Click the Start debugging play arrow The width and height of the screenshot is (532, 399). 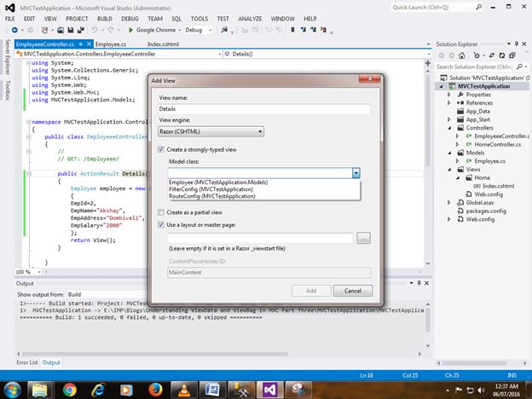pyautogui.click(x=130, y=30)
